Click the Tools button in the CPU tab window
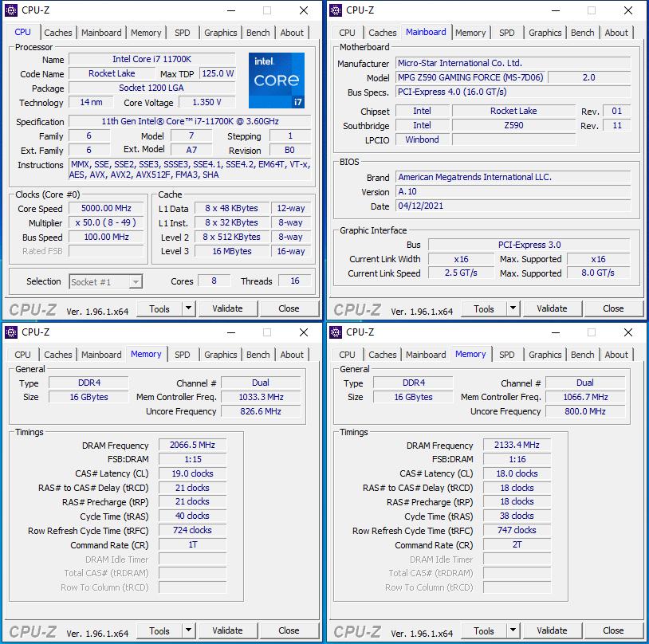The image size is (649, 644). coord(159,308)
